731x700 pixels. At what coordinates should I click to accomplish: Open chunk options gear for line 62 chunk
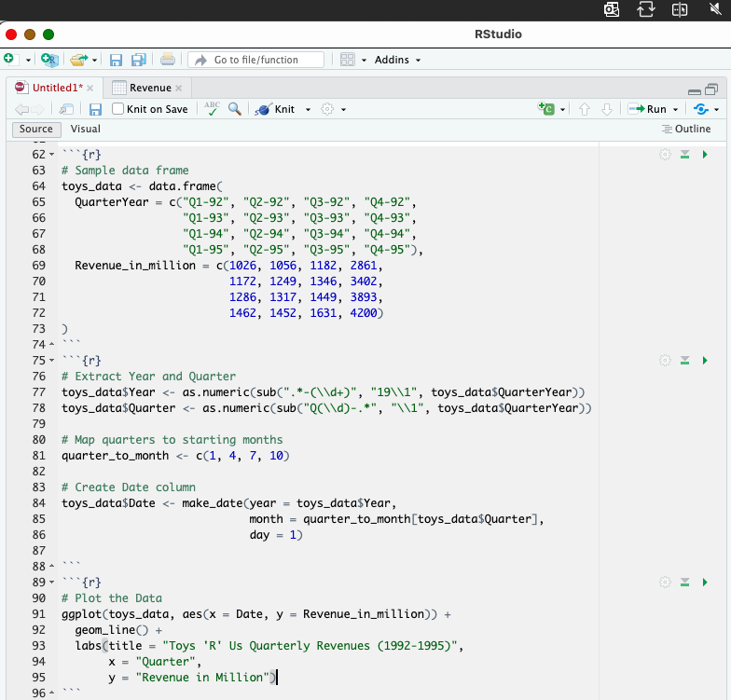(x=665, y=155)
